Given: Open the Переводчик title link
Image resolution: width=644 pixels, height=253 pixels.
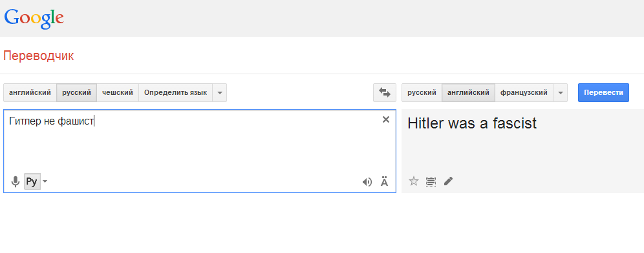Looking at the screenshot, I should pyautogui.click(x=39, y=56).
